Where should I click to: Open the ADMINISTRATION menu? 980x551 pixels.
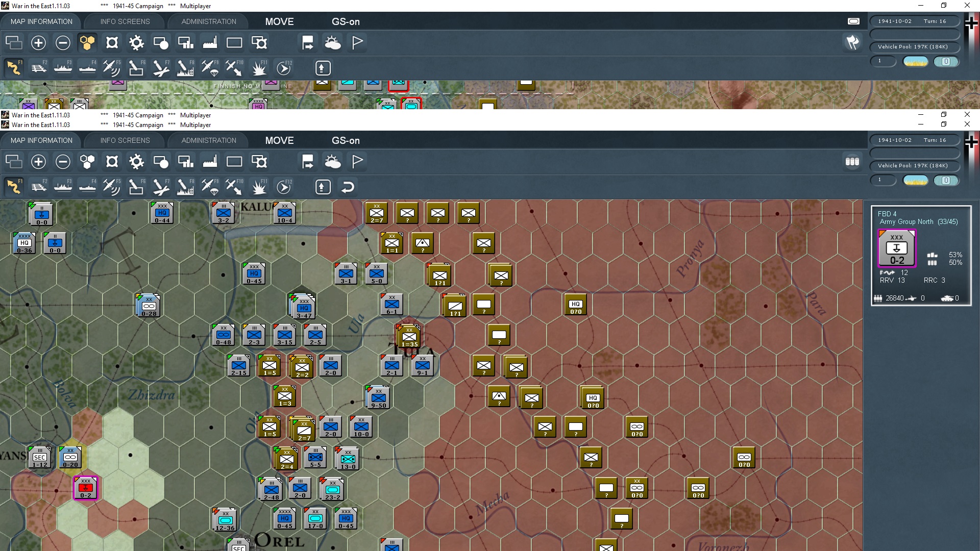click(208, 140)
